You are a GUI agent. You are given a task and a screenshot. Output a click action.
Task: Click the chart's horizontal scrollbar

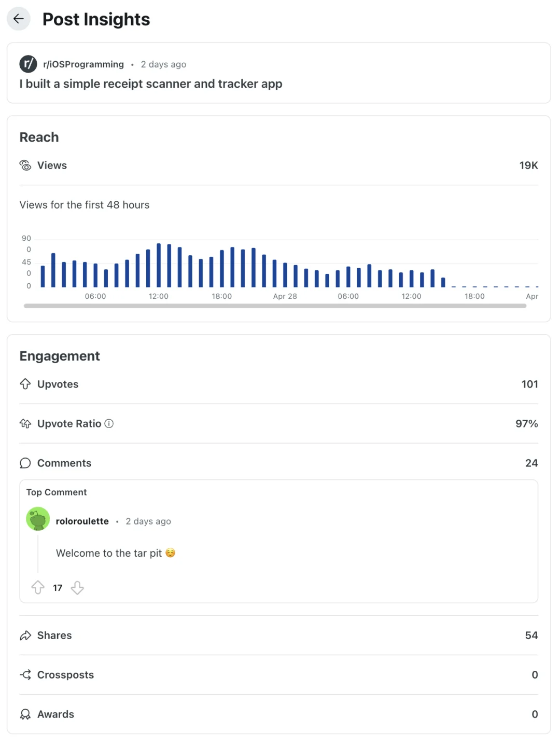(275, 306)
